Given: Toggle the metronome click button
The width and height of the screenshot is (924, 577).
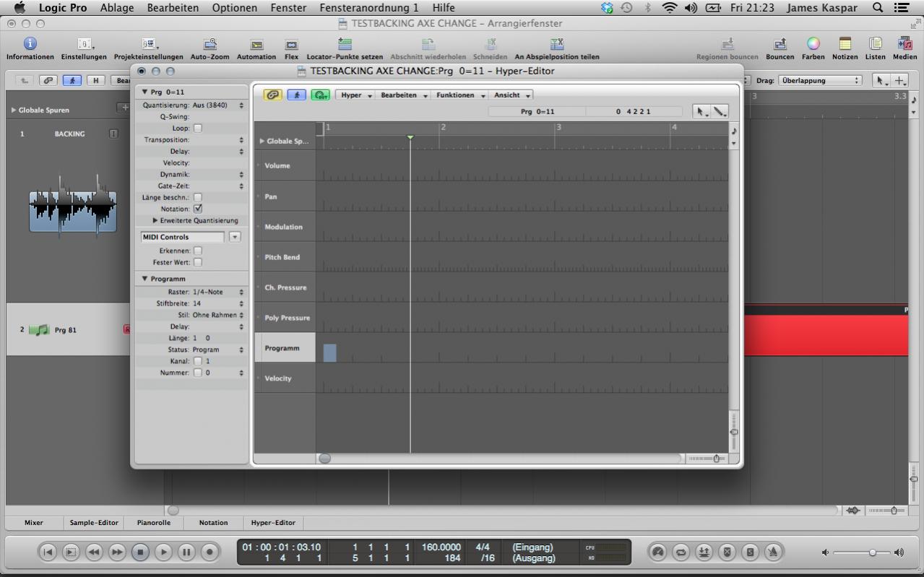Looking at the screenshot, I should (773, 552).
